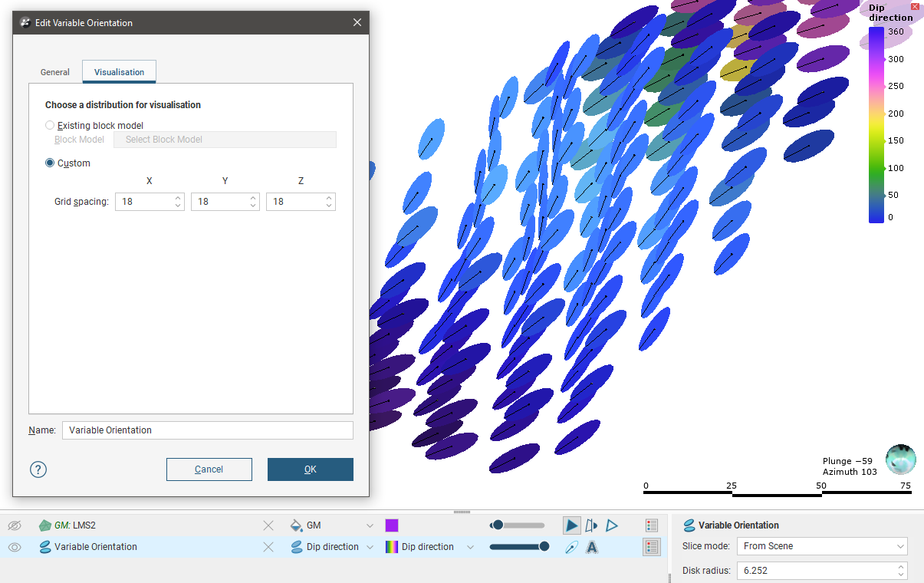Select the Existing block model option
924x583 pixels.
click(x=51, y=125)
